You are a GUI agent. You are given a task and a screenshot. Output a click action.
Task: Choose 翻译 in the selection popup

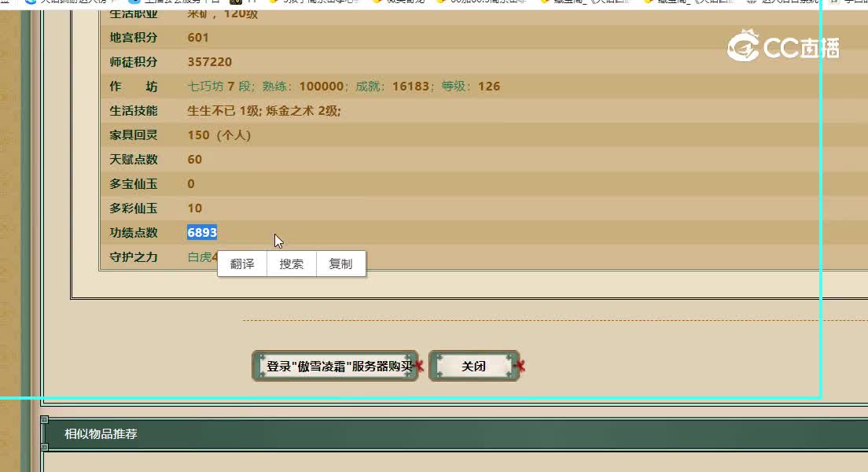[x=242, y=264]
